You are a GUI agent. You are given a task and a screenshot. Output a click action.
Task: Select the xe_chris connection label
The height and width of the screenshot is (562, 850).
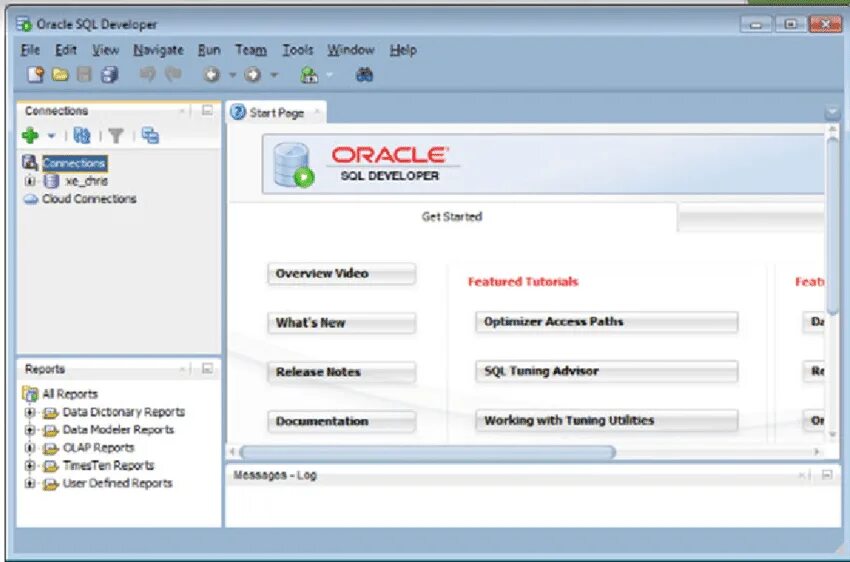(86, 180)
